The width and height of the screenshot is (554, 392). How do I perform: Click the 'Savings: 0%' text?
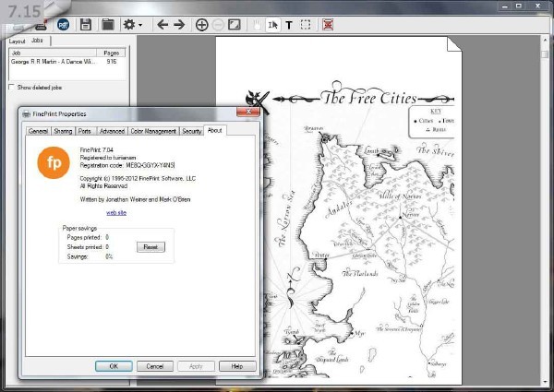click(x=90, y=256)
